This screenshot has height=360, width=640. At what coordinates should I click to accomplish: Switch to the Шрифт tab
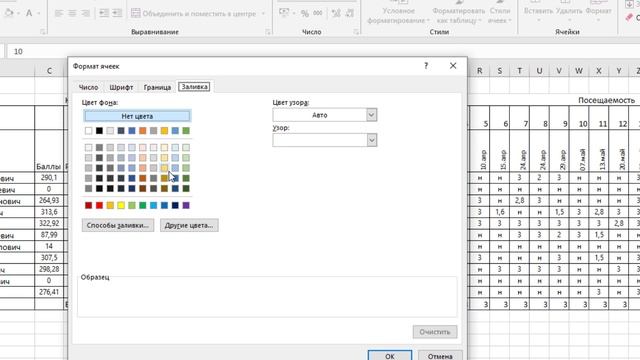[x=121, y=87]
